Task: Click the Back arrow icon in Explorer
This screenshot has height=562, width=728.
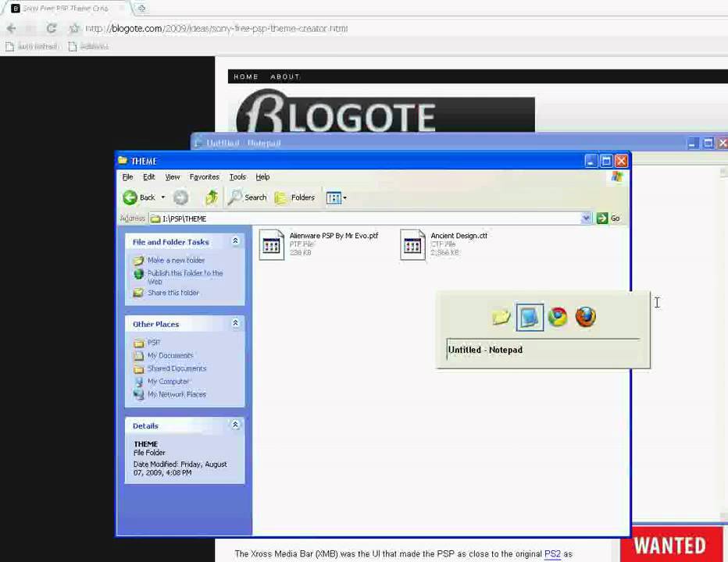Action: pyautogui.click(x=130, y=197)
